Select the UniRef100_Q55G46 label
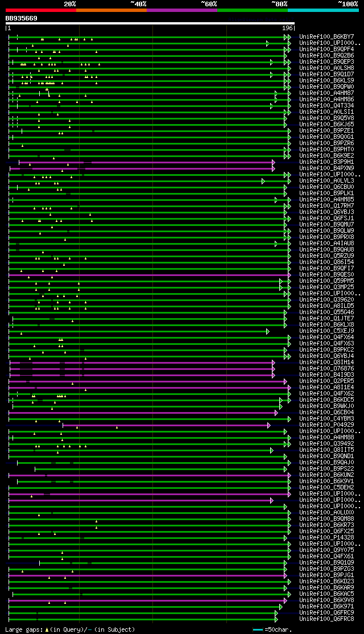 [327, 312]
